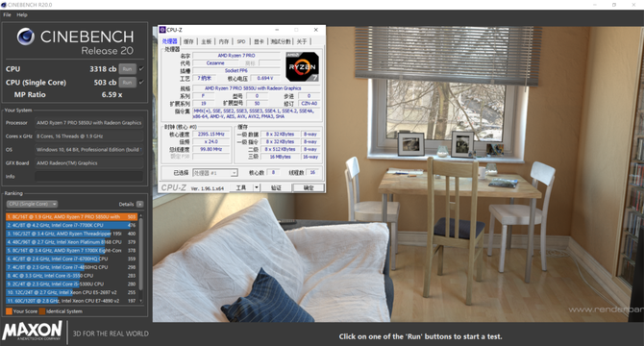Open the File menu
The width and height of the screenshot is (644, 346).
7,14
